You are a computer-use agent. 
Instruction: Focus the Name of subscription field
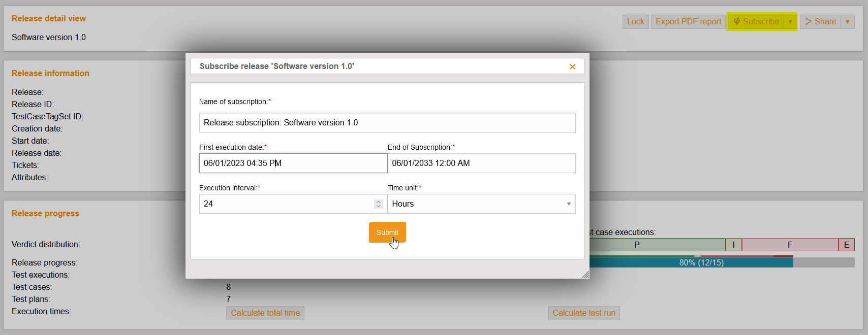click(x=387, y=122)
